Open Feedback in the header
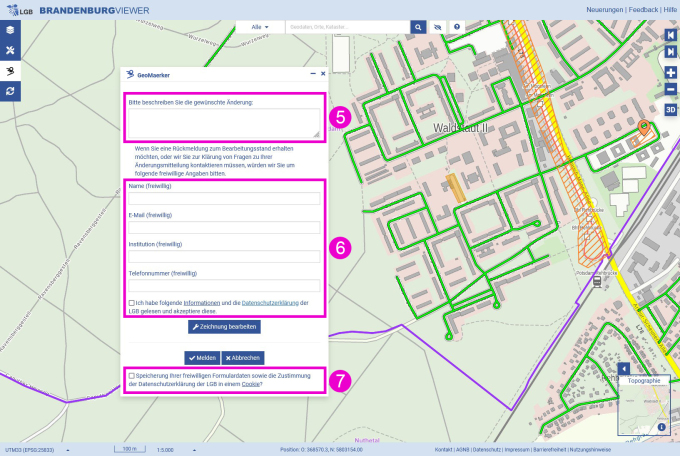 (x=643, y=10)
